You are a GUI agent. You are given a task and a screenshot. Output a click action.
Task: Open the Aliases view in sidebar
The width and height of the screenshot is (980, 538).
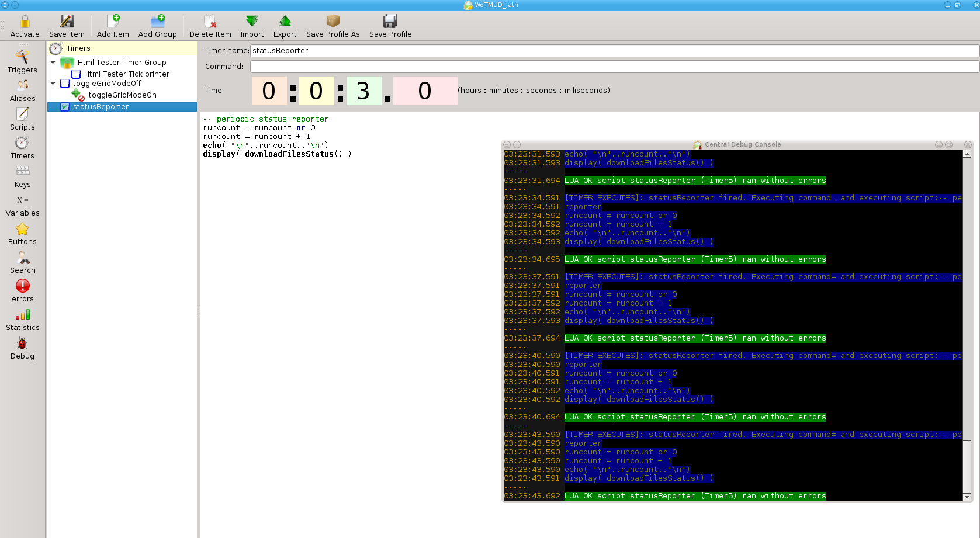(x=22, y=91)
